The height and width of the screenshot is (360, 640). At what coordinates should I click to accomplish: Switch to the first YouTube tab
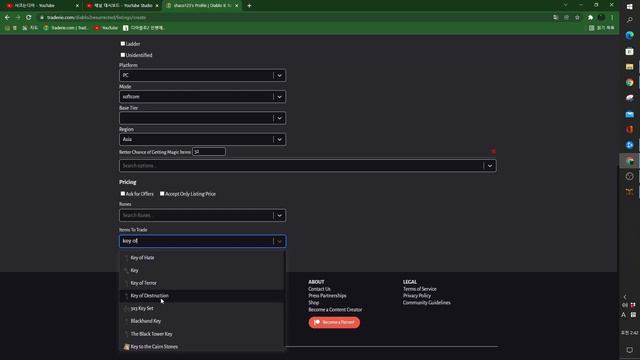click(41, 6)
